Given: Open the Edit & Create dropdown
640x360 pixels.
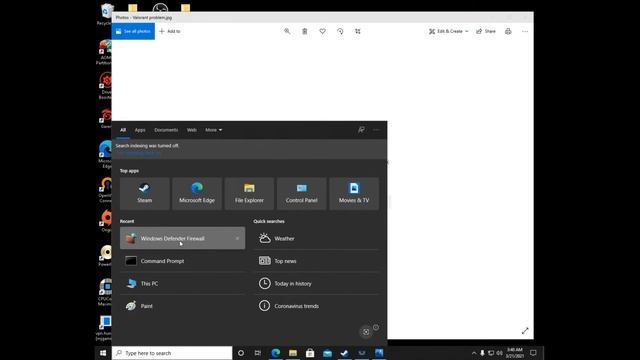Looking at the screenshot, I should (x=449, y=31).
